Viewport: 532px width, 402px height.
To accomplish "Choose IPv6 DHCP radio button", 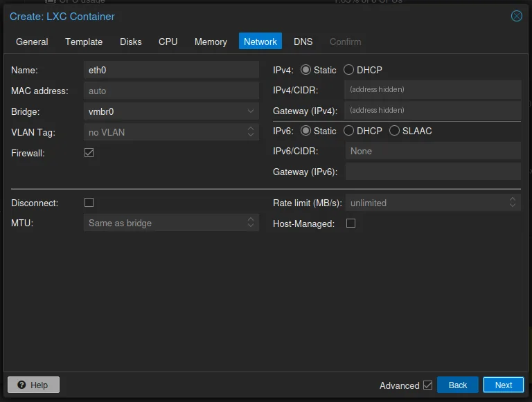I will point(348,131).
